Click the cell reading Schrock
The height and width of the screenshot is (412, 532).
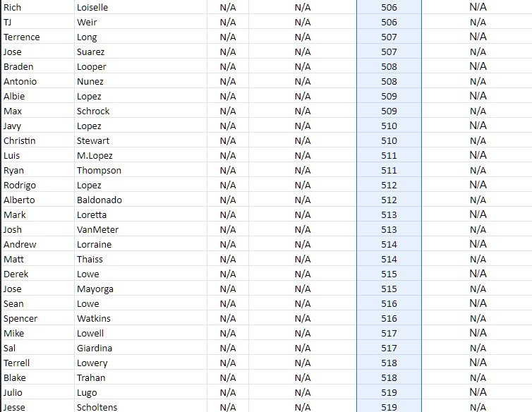[x=140, y=111]
